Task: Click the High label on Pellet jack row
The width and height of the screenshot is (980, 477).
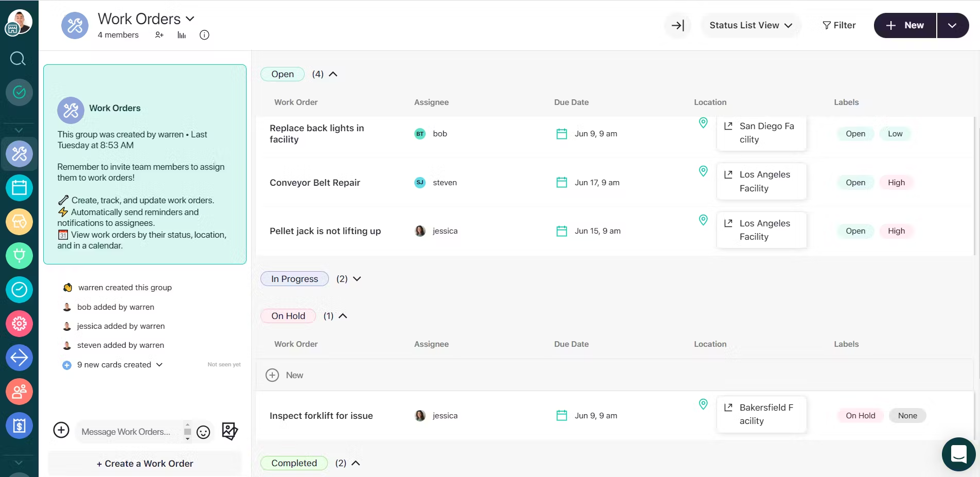Action: tap(896, 231)
